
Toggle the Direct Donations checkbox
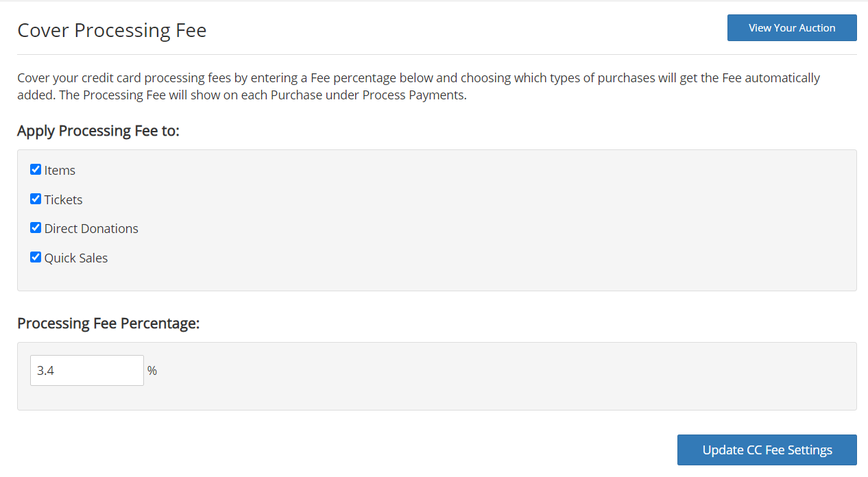tap(35, 228)
